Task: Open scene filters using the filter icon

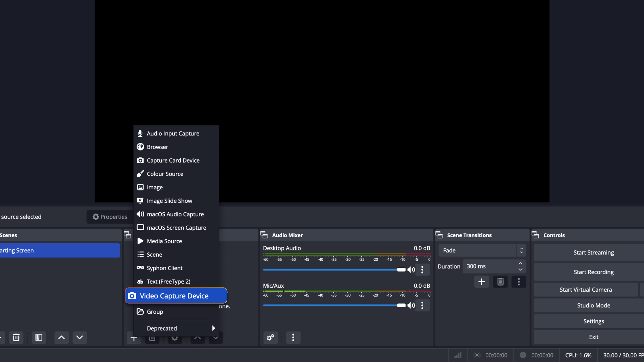Action: click(39, 338)
